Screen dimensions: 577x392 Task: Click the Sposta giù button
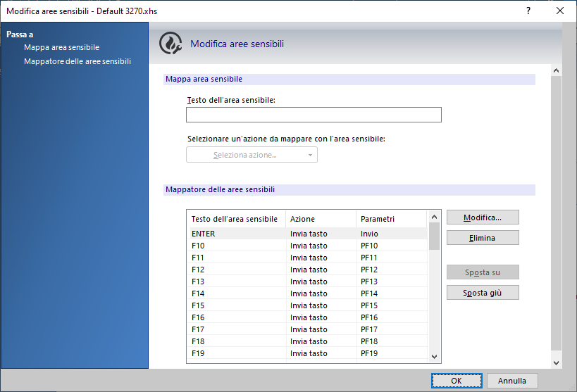(x=483, y=293)
